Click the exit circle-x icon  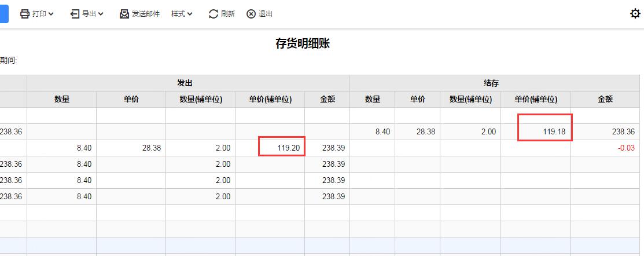(x=251, y=14)
